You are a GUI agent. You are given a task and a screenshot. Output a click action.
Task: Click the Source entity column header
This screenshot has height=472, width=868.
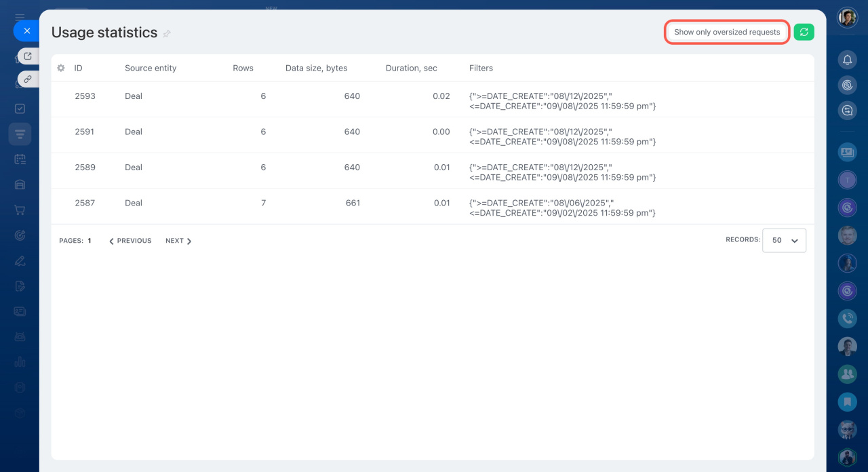click(151, 68)
